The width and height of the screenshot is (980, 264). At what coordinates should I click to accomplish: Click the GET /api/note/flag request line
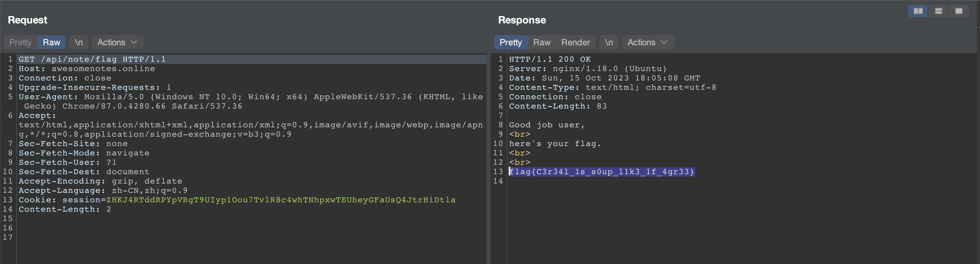pyautogui.click(x=92, y=59)
